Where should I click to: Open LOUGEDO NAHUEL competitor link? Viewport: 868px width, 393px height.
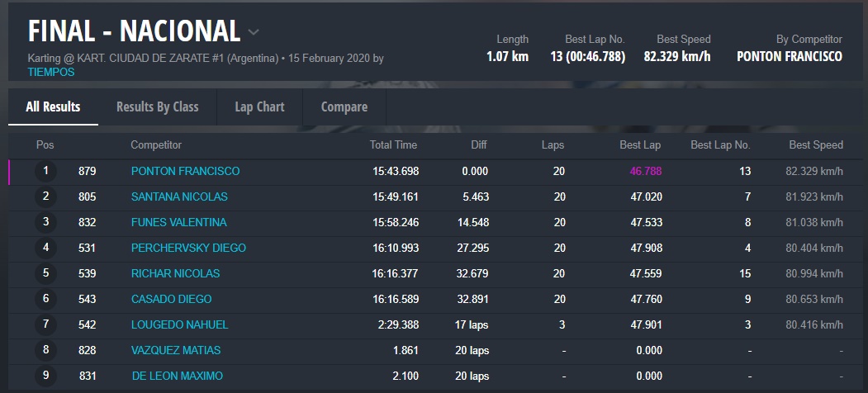pos(179,324)
